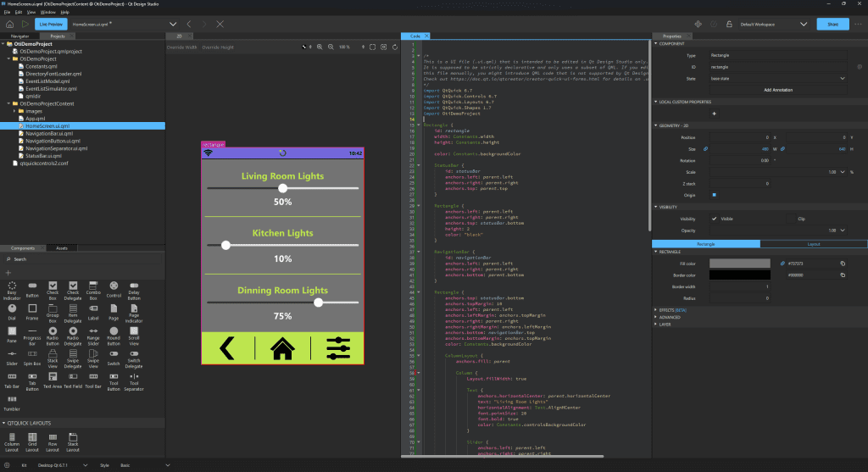Viewport: 868px width, 472px height.
Task: Select the Switch component icon
Action: (x=114, y=358)
